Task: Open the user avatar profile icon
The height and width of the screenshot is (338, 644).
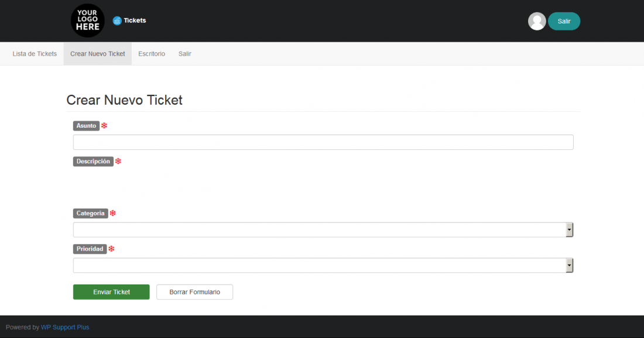Action: coord(537,22)
